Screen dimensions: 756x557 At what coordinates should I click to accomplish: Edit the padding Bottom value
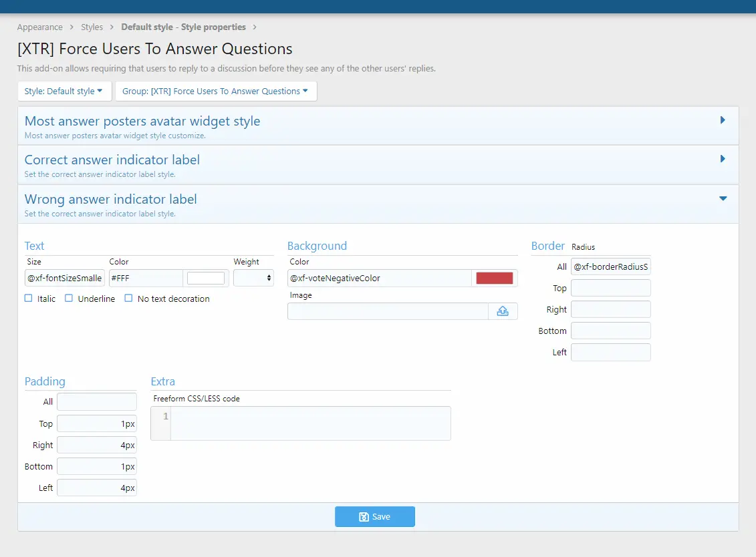coord(97,466)
